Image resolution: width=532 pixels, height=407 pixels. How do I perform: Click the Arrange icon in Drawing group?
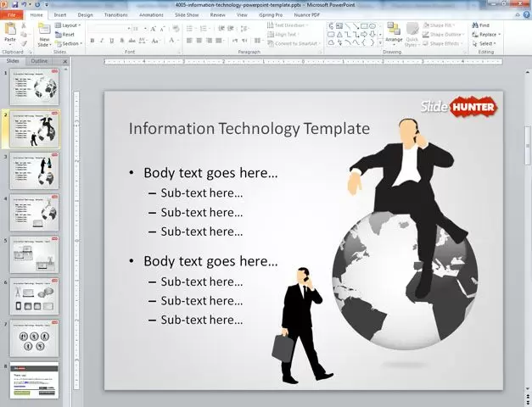pos(394,32)
